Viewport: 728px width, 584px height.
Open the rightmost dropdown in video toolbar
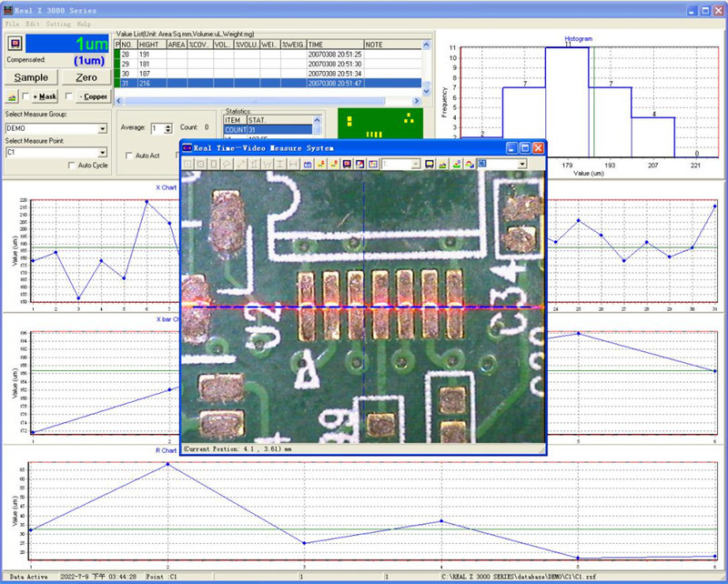click(x=522, y=164)
